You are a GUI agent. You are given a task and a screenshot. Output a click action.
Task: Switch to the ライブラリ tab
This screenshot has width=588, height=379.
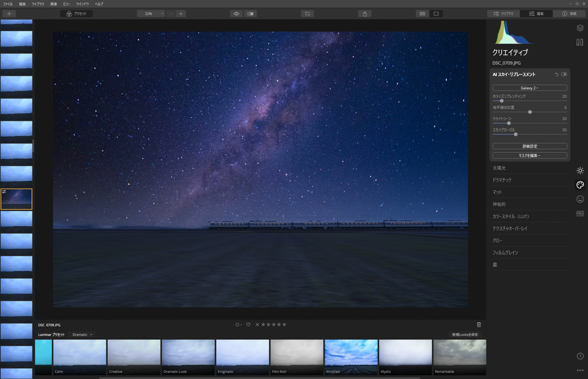(x=504, y=14)
